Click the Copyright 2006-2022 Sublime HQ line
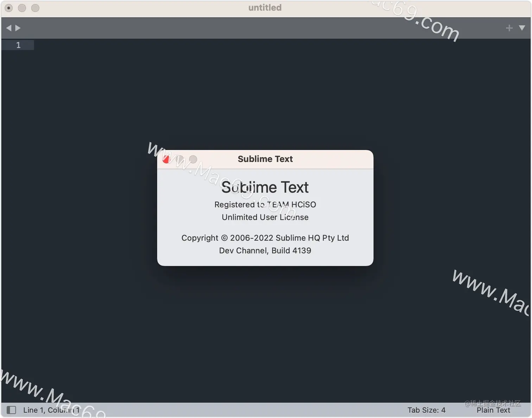 (x=265, y=238)
